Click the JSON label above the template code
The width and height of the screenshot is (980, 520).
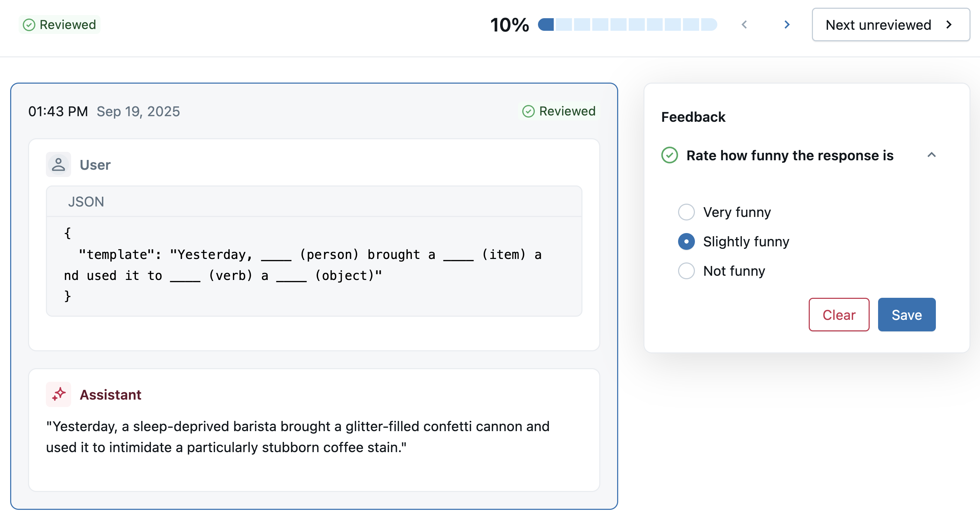point(86,201)
